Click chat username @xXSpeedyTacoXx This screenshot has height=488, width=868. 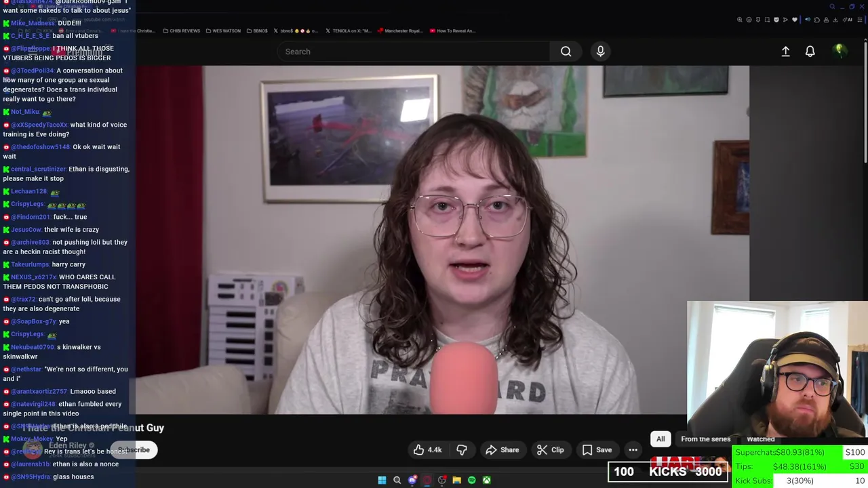(39, 125)
